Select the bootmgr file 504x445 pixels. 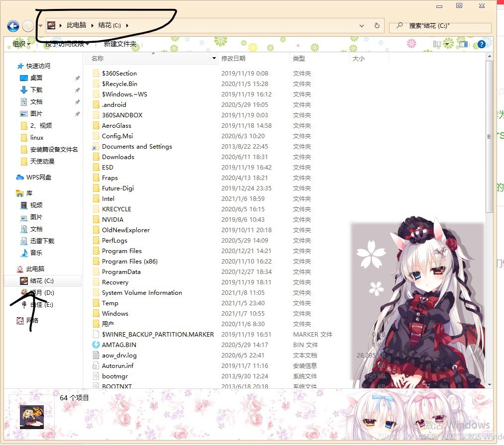115,376
